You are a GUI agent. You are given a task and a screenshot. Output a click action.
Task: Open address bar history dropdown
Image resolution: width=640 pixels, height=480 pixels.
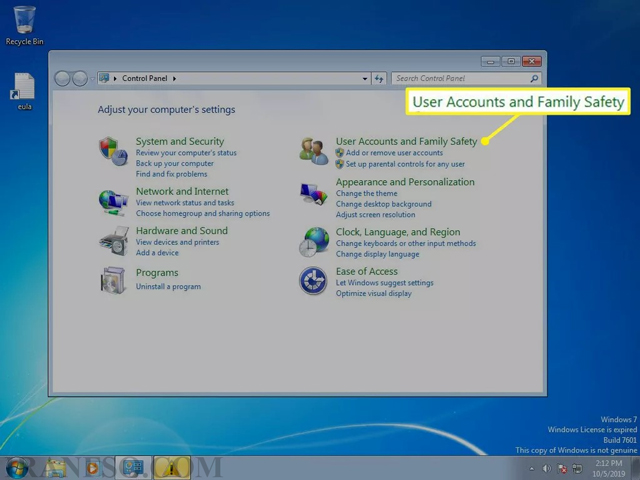click(x=365, y=78)
